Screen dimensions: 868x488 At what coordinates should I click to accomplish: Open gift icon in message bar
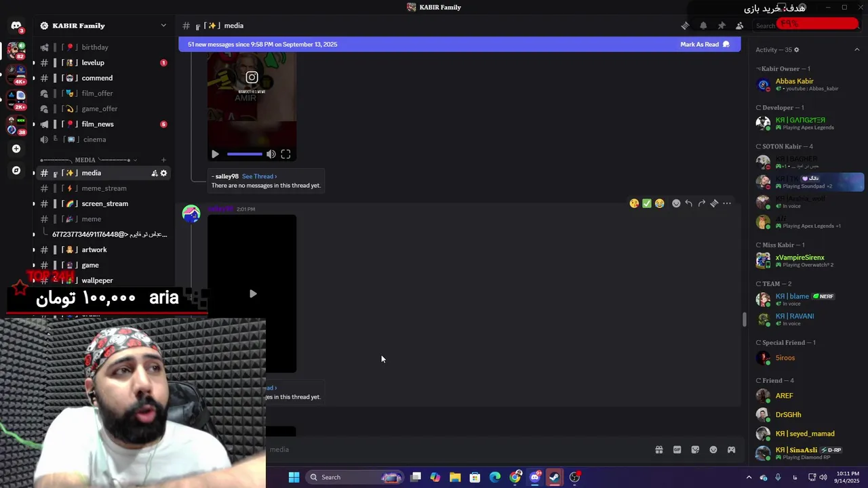click(x=658, y=449)
